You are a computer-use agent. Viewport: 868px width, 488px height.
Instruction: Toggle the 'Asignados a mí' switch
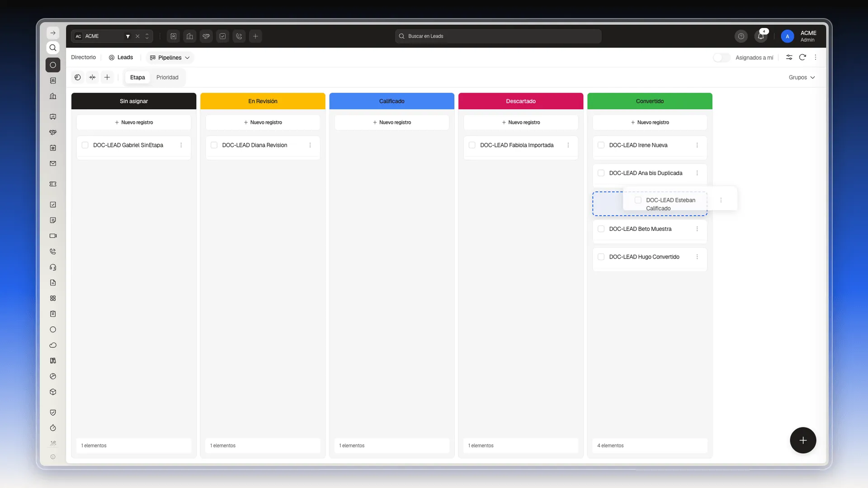coord(722,57)
